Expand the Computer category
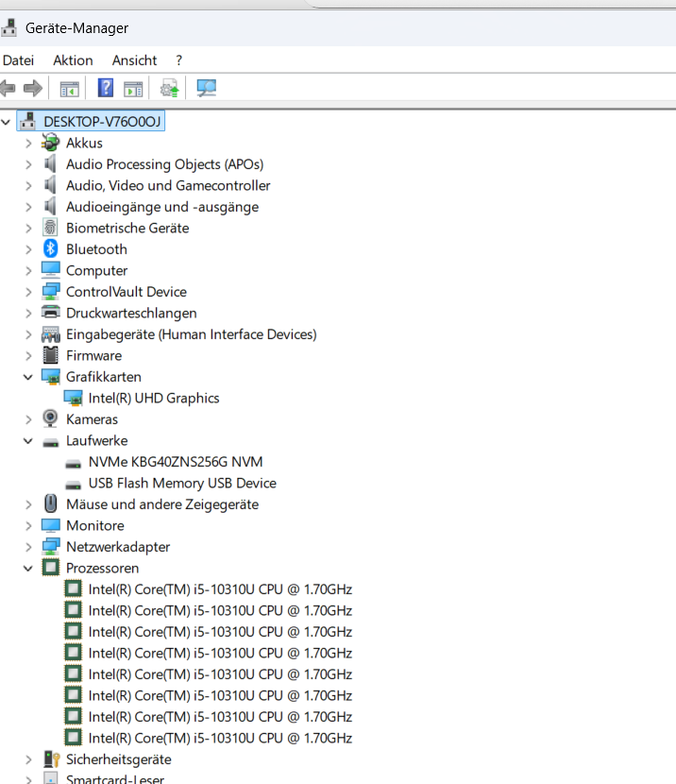Screen dimensions: 676x784 point(28,270)
